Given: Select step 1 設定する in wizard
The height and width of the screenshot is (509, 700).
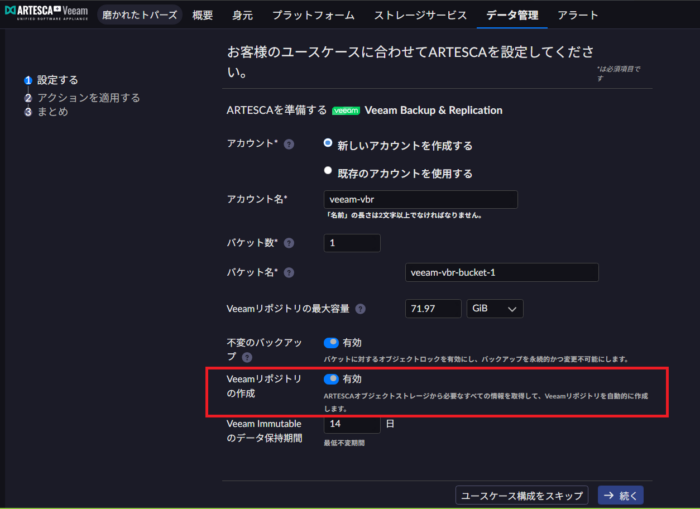Looking at the screenshot, I should coord(51,80).
